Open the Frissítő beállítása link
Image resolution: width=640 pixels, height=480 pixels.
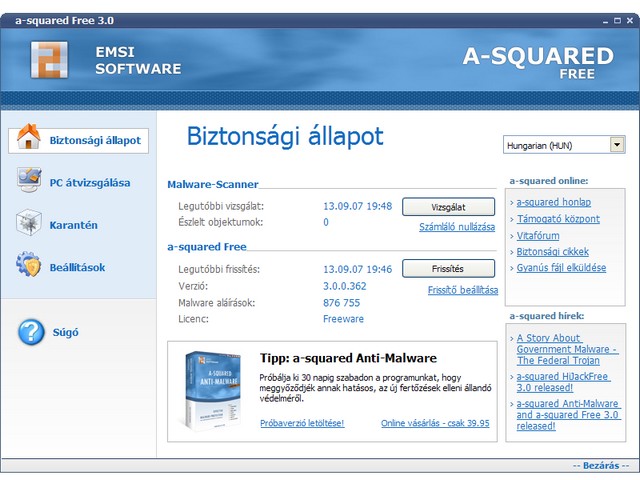(x=463, y=290)
